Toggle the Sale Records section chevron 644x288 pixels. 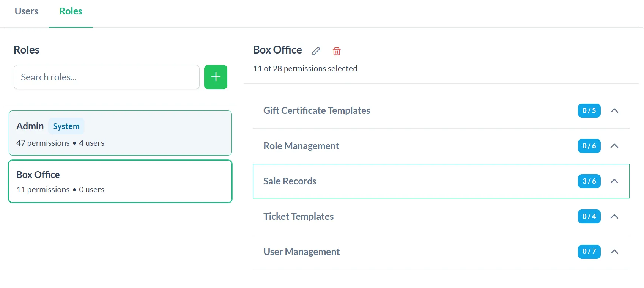tap(614, 181)
